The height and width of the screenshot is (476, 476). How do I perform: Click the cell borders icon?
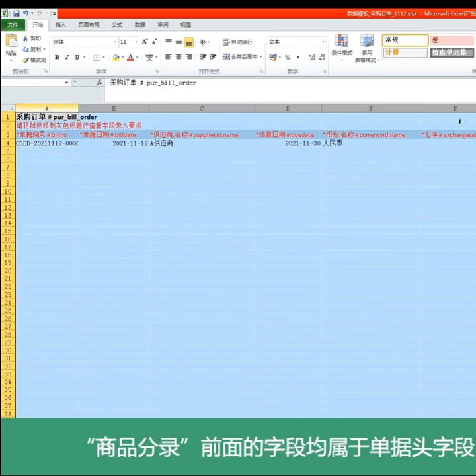point(97,57)
